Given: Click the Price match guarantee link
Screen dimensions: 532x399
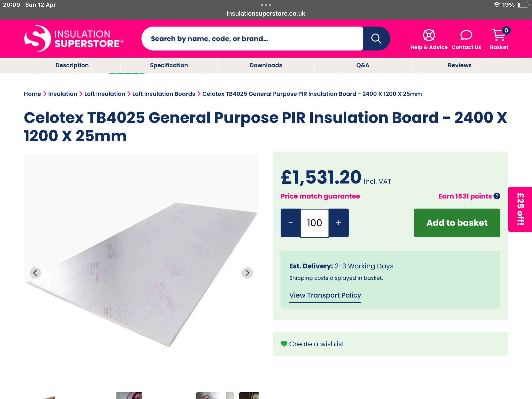Looking at the screenshot, I should point(320,196).
